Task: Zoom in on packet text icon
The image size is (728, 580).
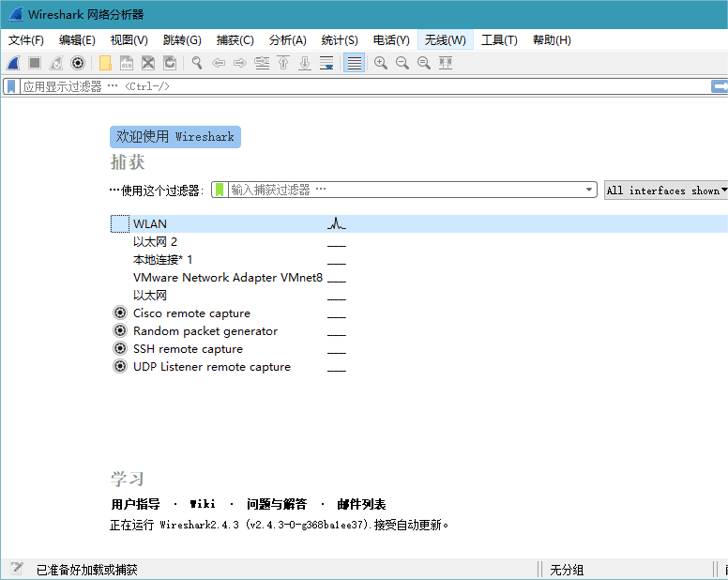Action: point(381,63)
